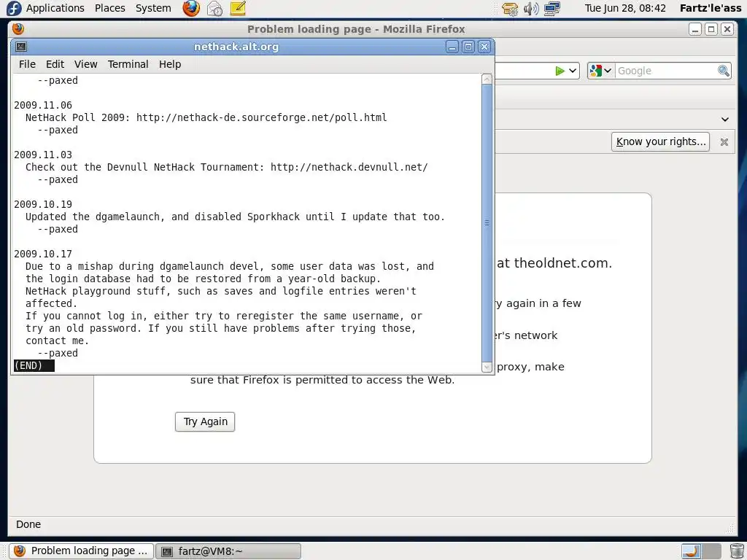Open the Fedora Applications menu logo
The image size is (747, 560).
tap(14, 8)
